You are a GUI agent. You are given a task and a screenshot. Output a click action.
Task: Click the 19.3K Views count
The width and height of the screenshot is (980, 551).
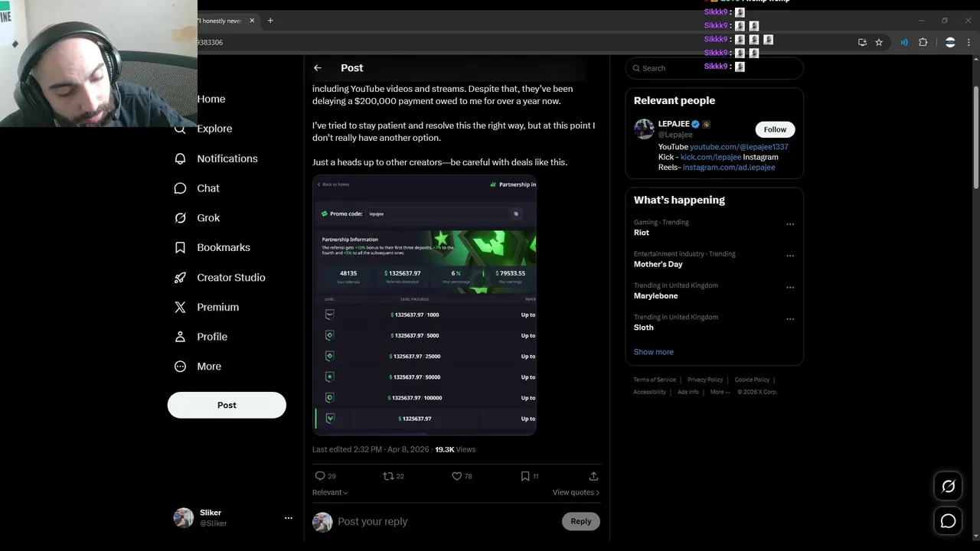tap(455, 449)
